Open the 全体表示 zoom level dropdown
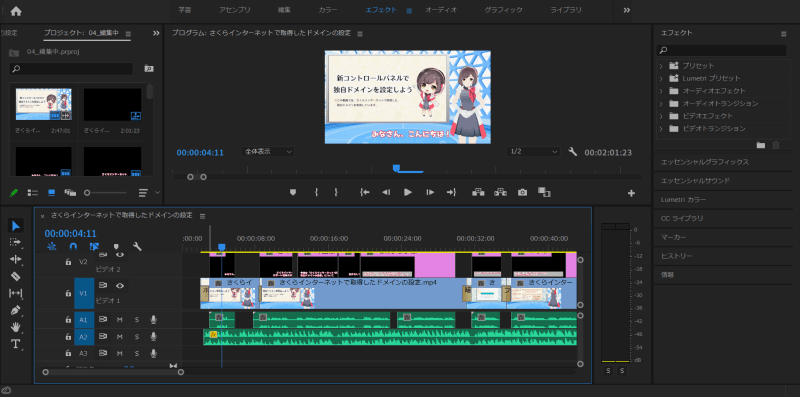 click(268, 152)
